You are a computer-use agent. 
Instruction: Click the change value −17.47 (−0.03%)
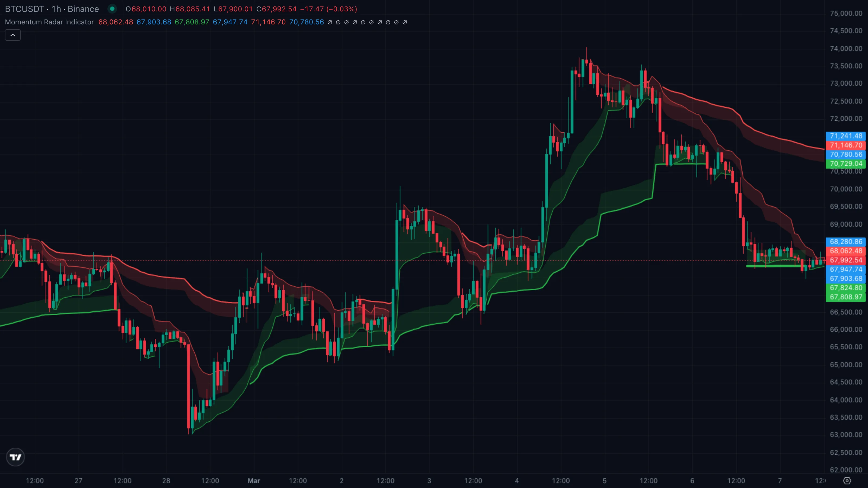[x=328, y=9]
